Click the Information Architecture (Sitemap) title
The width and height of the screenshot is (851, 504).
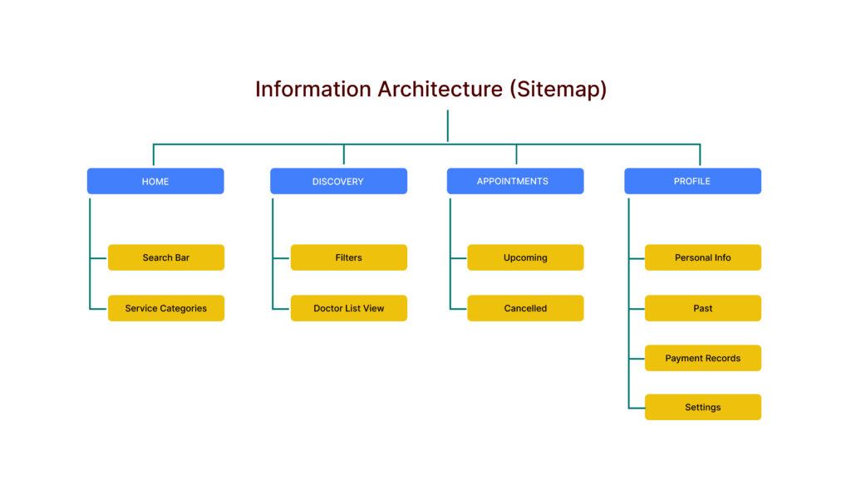[430, 90]
